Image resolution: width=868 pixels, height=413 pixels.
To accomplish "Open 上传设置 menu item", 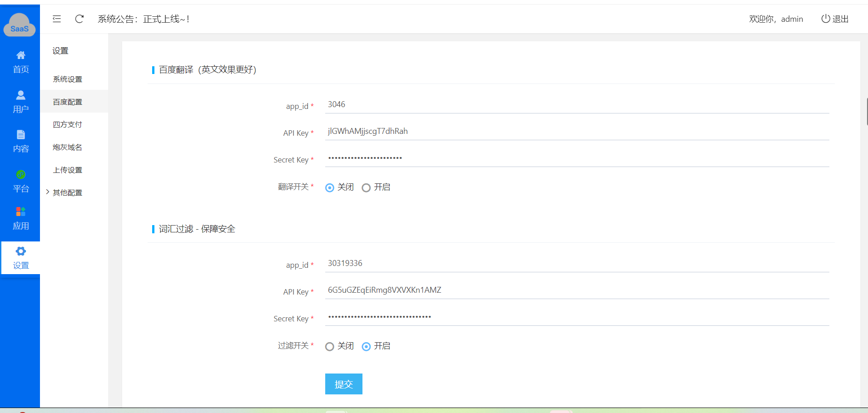I will tap(74, 170).
